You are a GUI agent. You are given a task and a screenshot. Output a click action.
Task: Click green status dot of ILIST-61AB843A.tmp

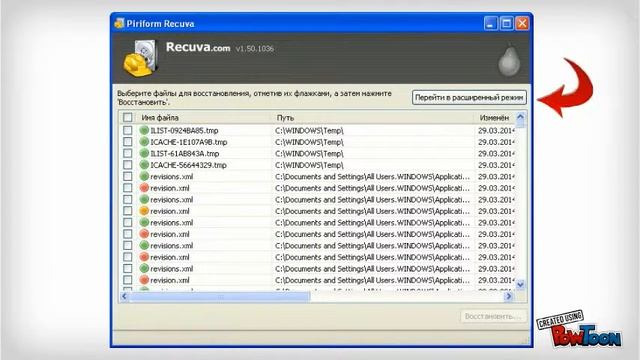point(144,153)
